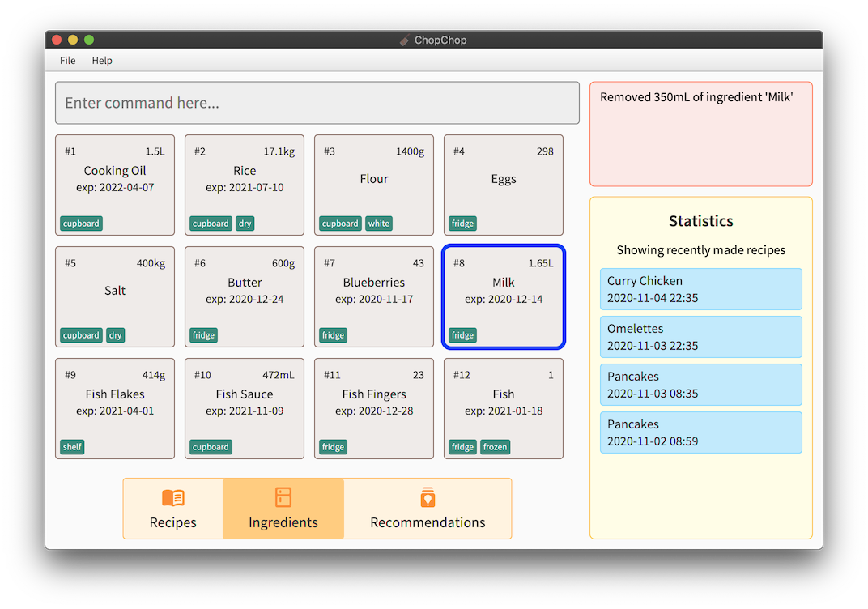
Task: Click Cooking Oil expiry 2022-04-07
Action: click(x=115, y=187)
